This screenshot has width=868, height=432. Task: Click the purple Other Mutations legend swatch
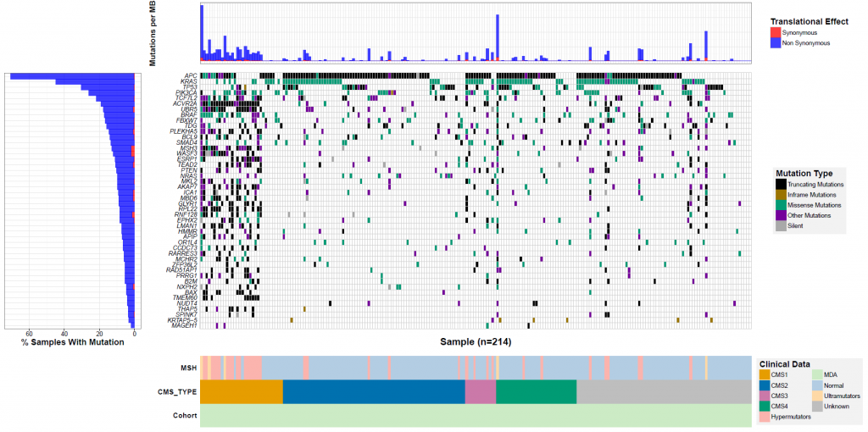781,215
